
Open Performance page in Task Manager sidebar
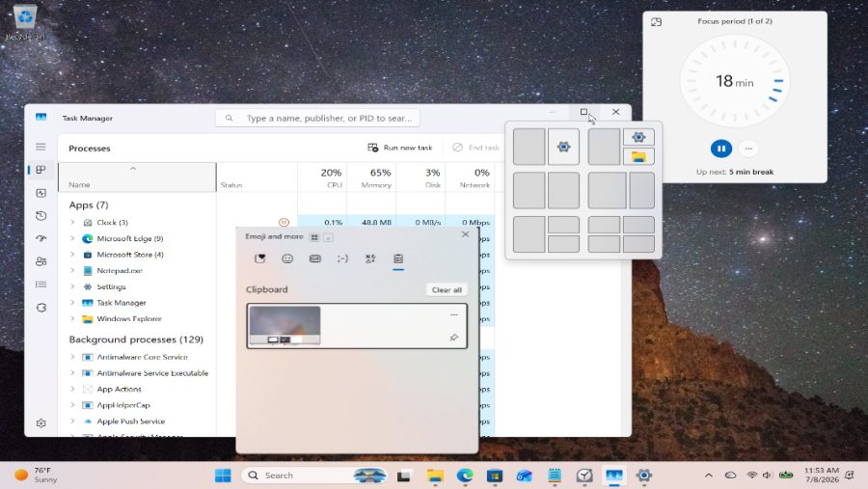pyautogui.click(x=41, y=193)
